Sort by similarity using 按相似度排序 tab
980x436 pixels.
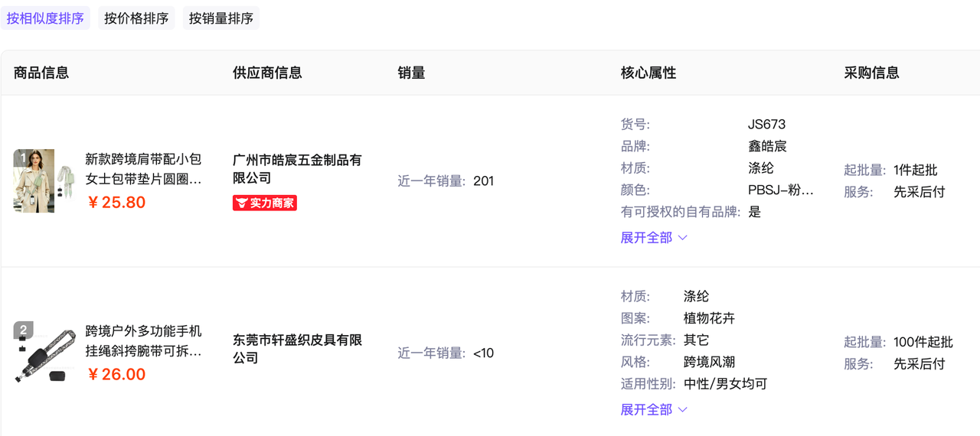pyautogui.click(x=45, y=18)
